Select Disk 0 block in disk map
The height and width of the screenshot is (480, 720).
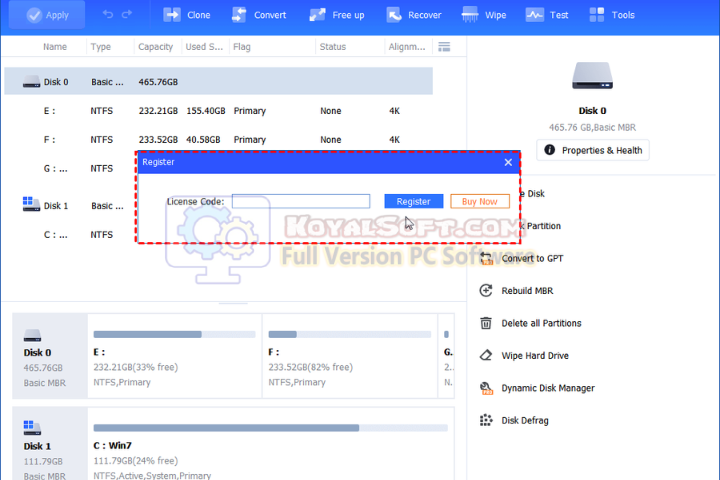(x=50, y=356)
